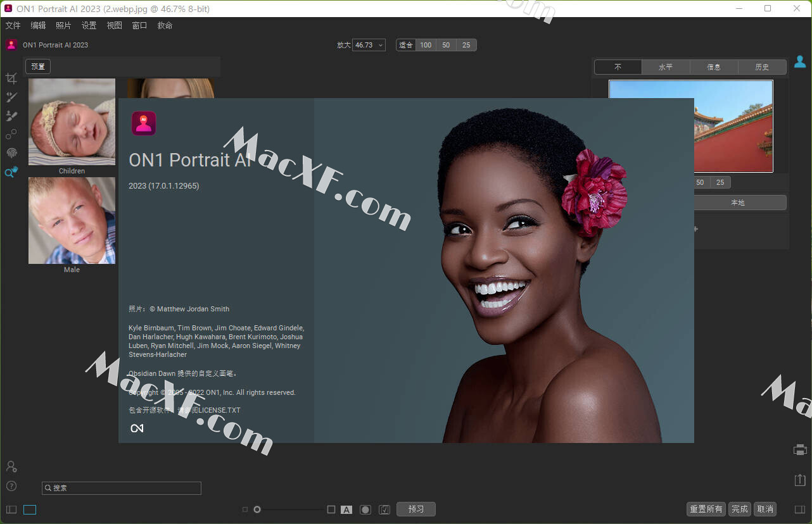Click the 本地 local button

(740, 203)
